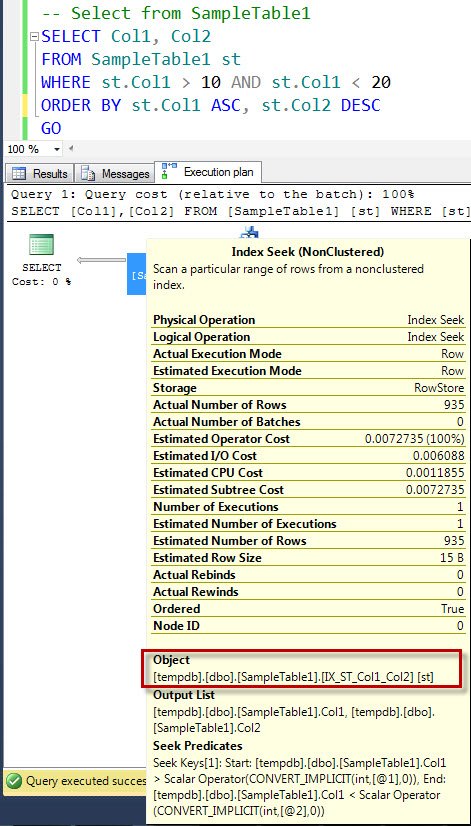Click the 'SELECT Cost: 0 %' label
The width and height of the screenshot is (471, 826).
[42, 274]
